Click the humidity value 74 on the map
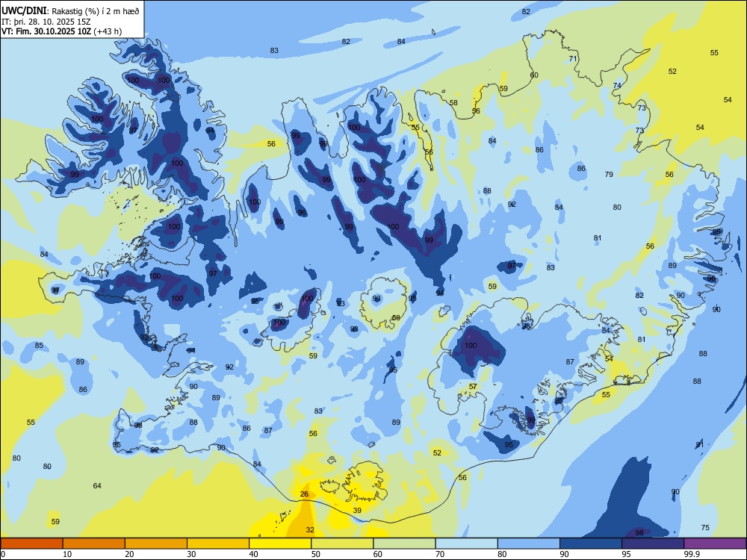747x560 pixels. click(617, 85)
